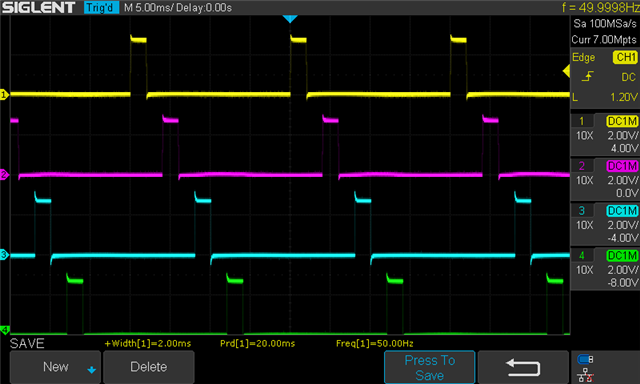
Task: Click channel 4 green ground marker
Action: click(x=5, y=329)
